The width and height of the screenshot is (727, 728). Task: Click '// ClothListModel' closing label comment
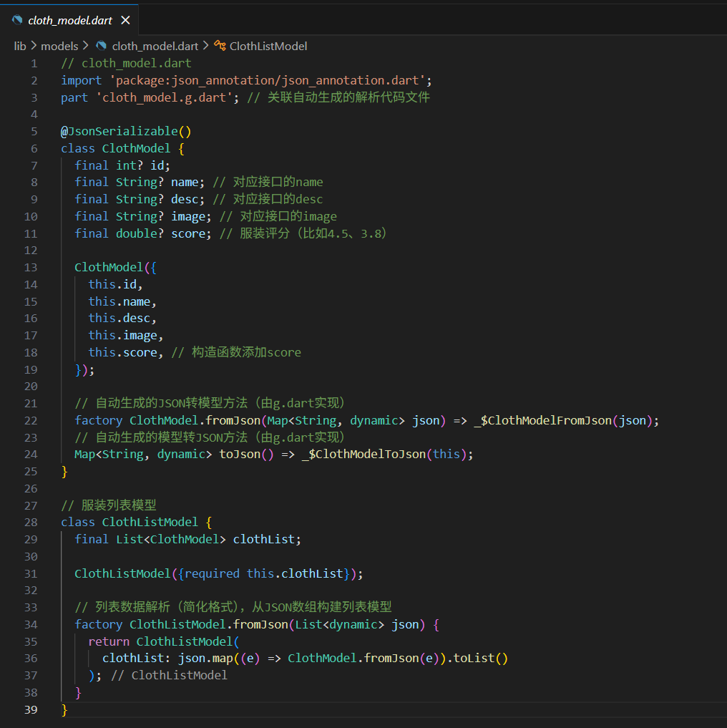pos(169,676)
